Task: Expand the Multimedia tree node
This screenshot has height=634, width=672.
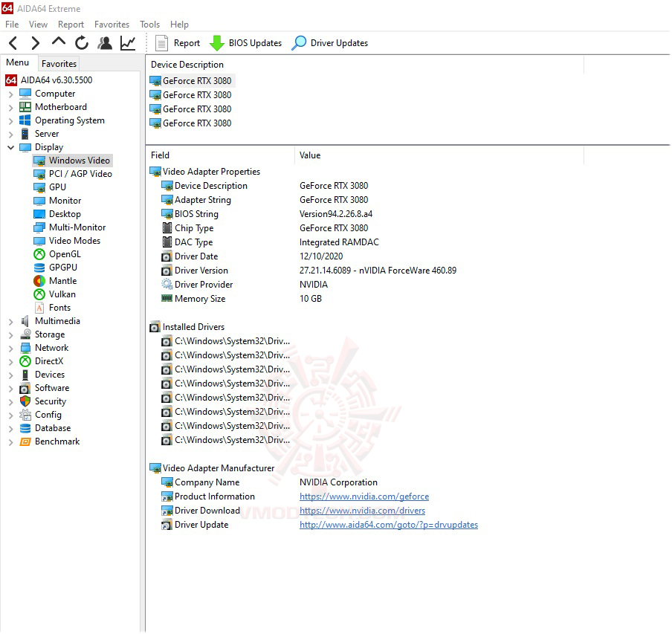Action: (10, 321)
